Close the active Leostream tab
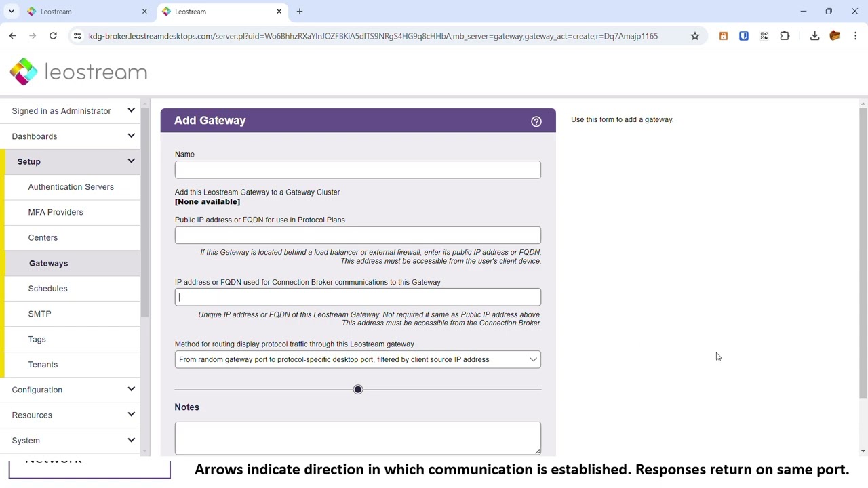The width and height of the screenshot is (868, 488). tap(279, 12)
